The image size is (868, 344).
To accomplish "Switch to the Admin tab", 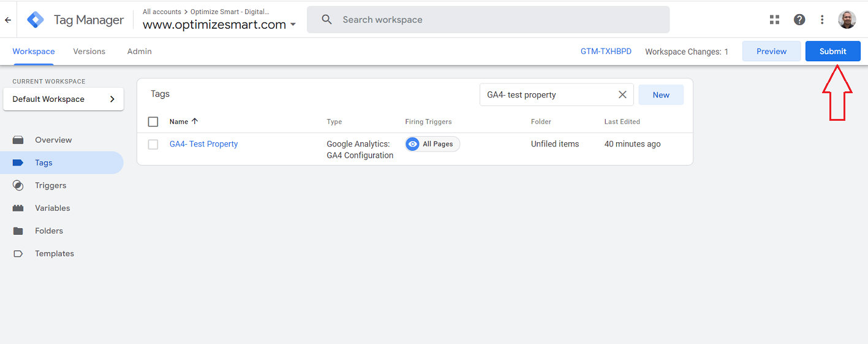I will pyautogui.click(x=139, y=52).
